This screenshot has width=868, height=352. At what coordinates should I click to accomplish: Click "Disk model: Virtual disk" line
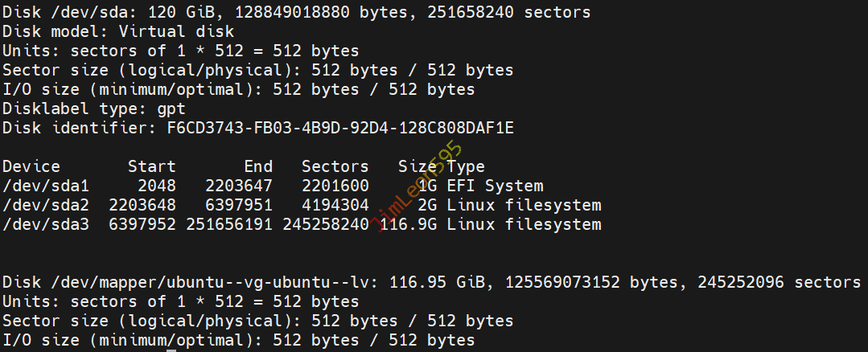[118, 32]
